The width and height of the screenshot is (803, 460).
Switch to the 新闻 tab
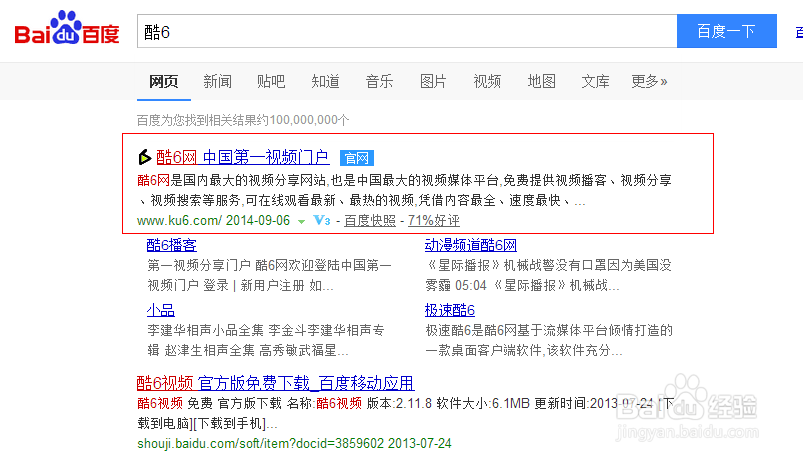217,81
